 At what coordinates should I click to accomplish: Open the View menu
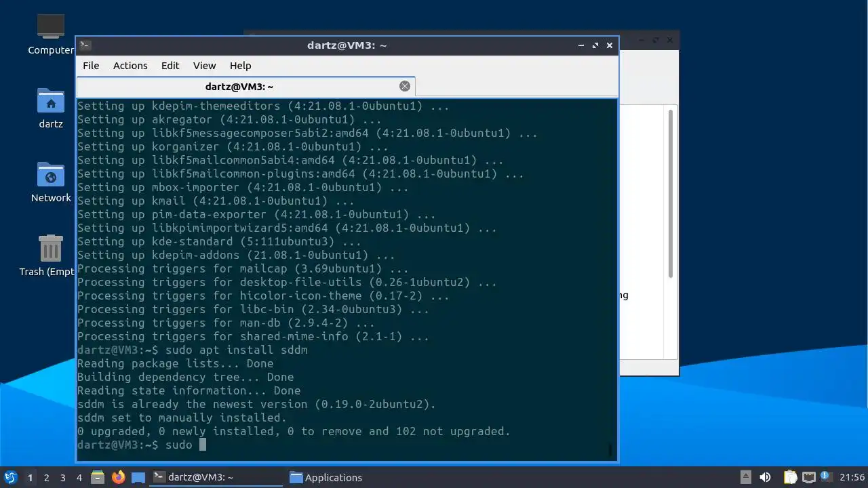point(204,66)
